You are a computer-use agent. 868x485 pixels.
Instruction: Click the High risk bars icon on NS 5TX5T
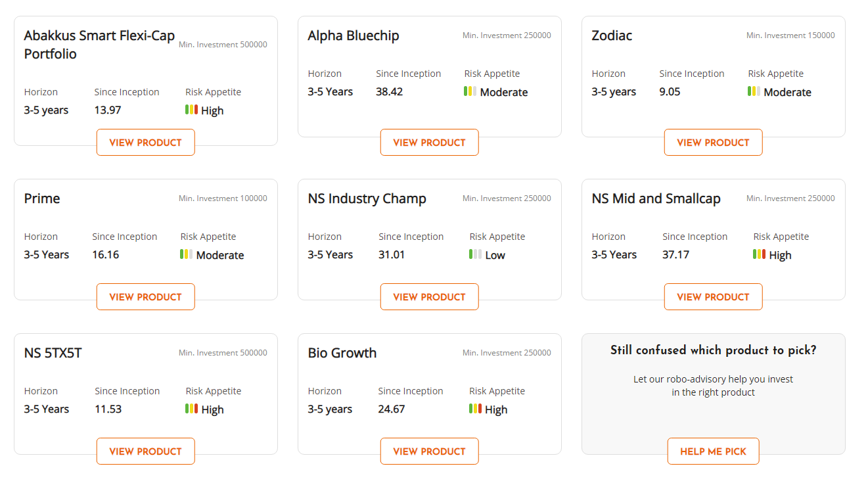(192, 409)
